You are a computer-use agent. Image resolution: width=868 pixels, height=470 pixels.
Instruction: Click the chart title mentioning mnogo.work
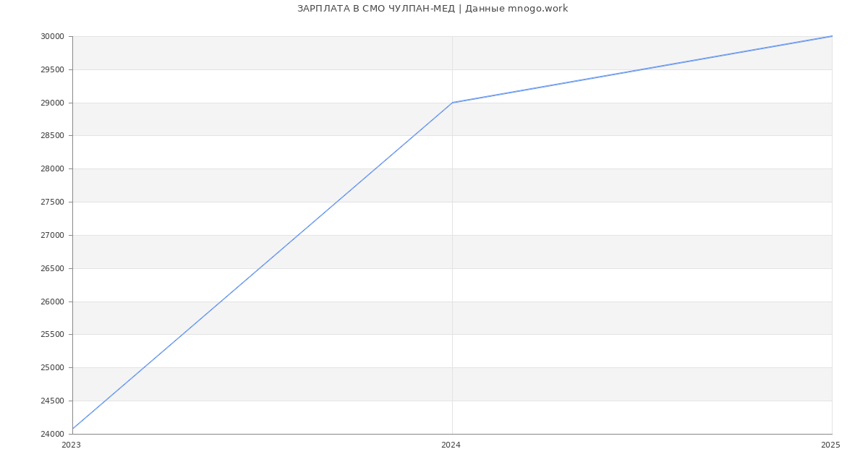tap(433, 9)
